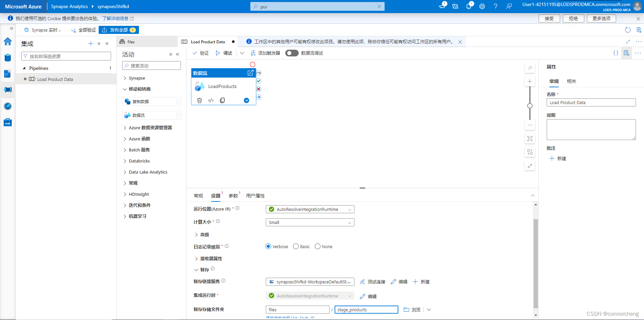644x320 pixels.
Task: Switch to the General tab in bottom panel
Action: click(x=198, y=196)
